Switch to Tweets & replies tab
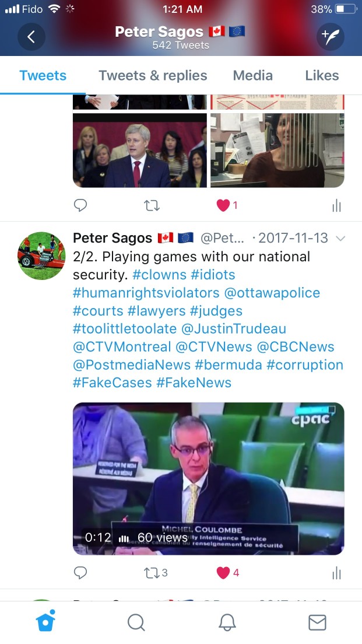The height and width of the screenshot is (644, 362). tap(153, 76)
